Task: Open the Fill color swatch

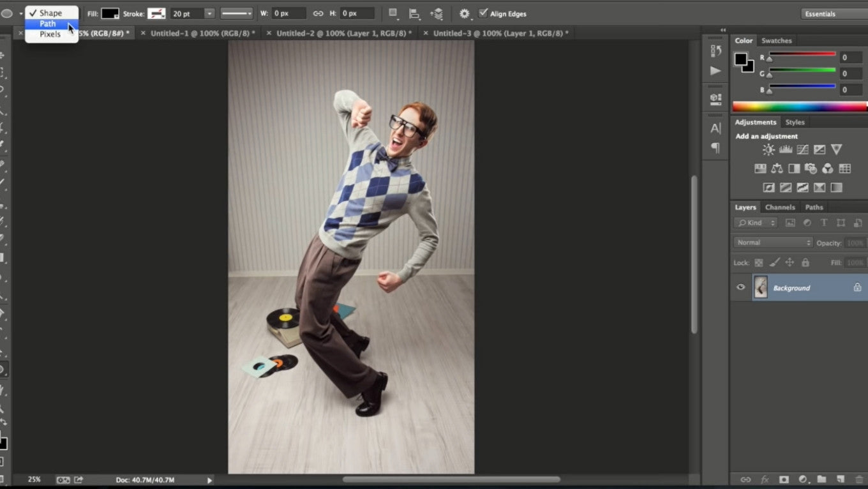Action: tap(110, 13)
